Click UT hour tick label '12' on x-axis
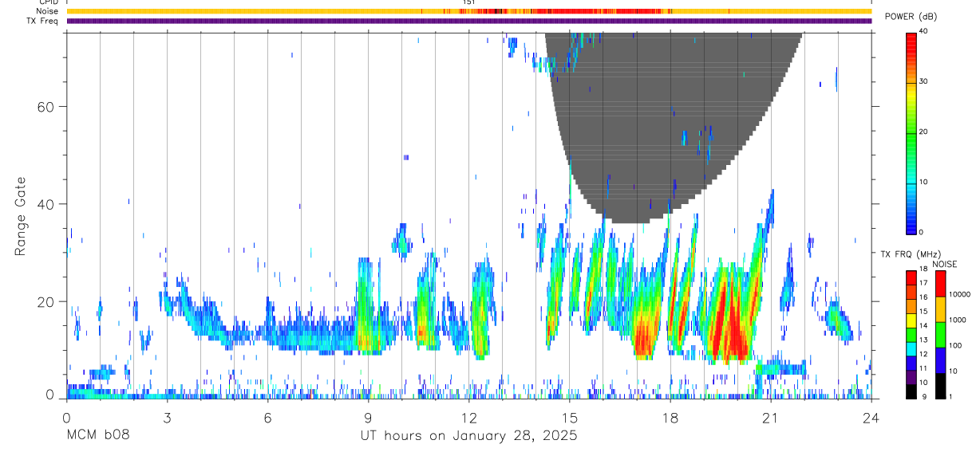 (468, 417)
